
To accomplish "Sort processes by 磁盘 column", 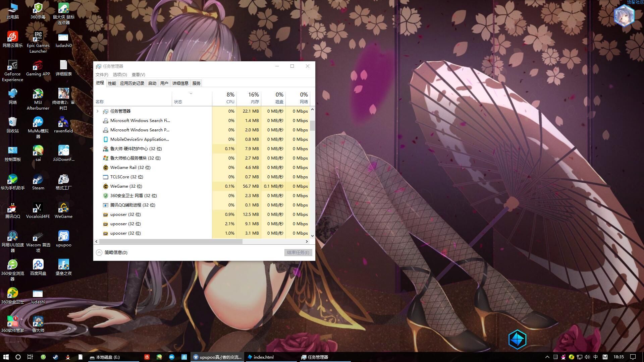I will pyautogui.click(x=273, y=98).
